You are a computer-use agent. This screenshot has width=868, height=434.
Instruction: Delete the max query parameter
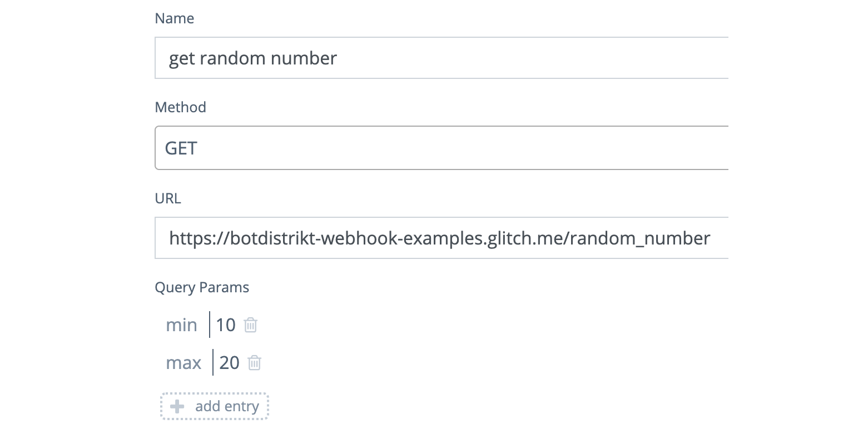click(x=254, y=363)
